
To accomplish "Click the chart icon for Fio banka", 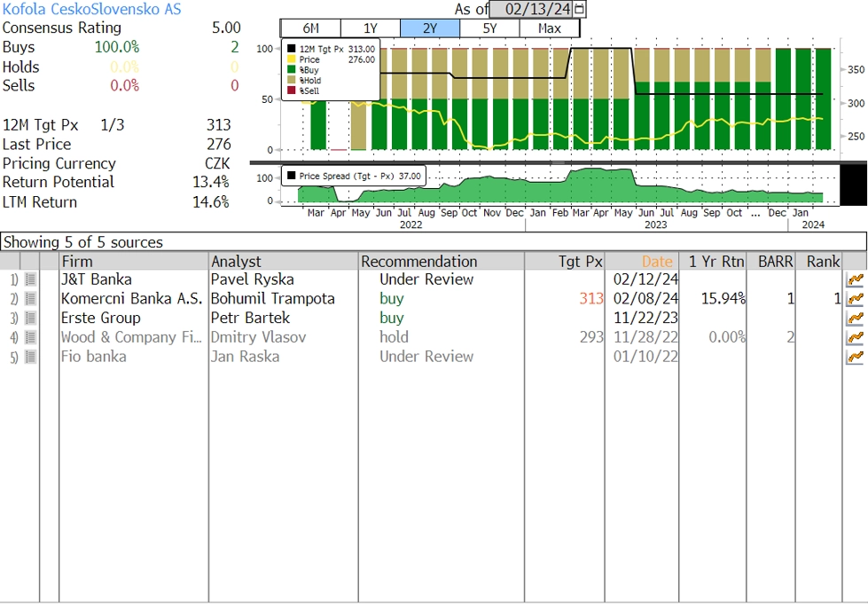I will [x=855, y=357].
